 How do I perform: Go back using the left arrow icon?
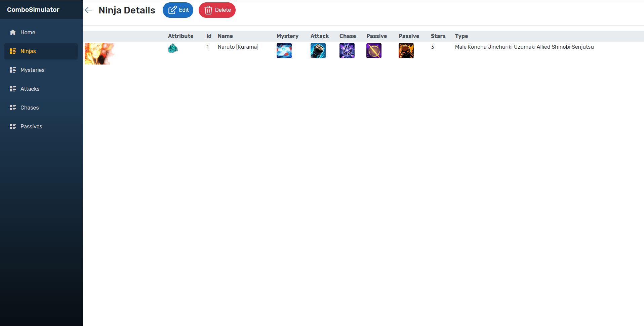(88, 10)
